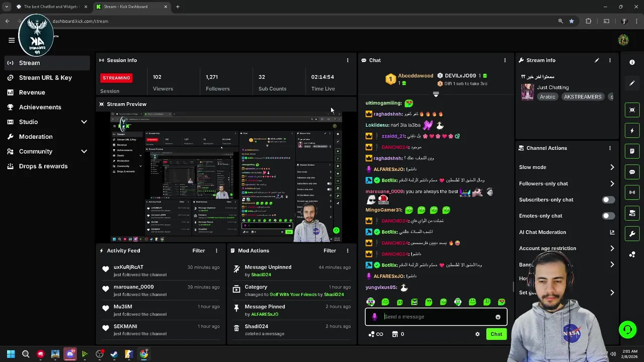Click the wrench sidebar icon

coord(632,234)
